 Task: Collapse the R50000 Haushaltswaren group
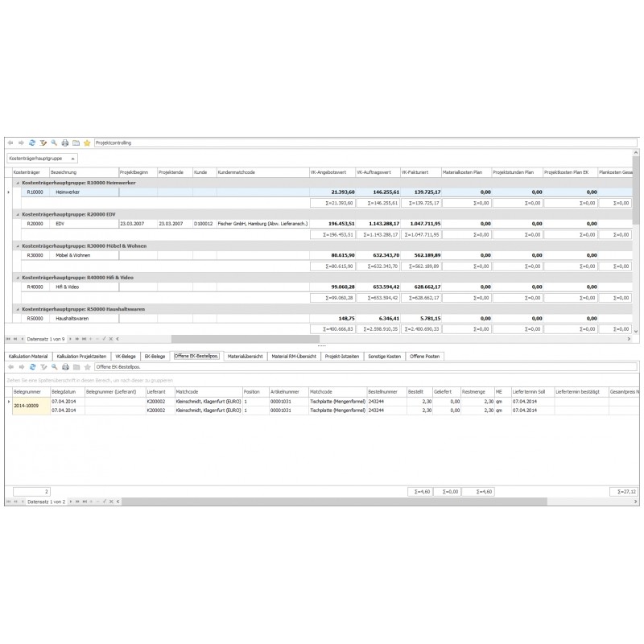coord(18,310)
